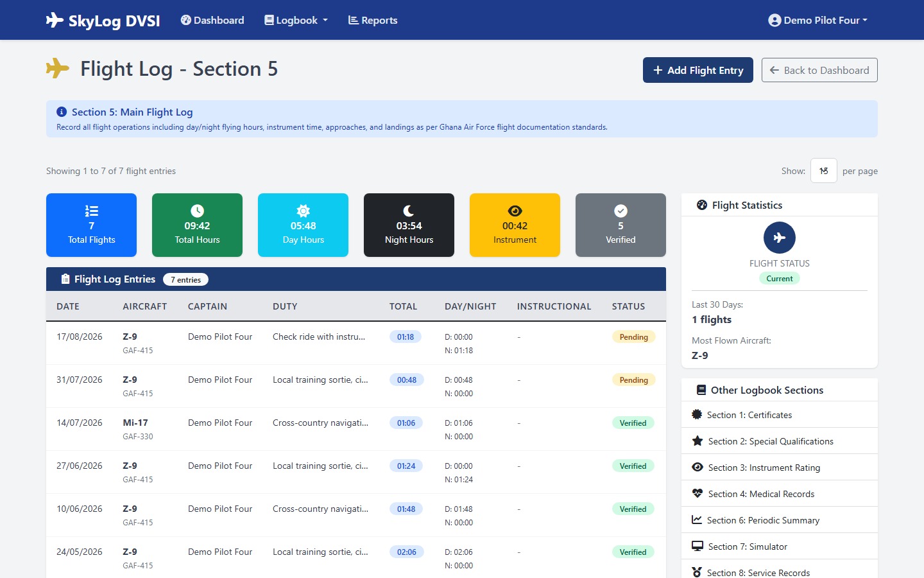This screenshot has height=578, width=924.
Task: Click the book icon beside Other Logbook Sections
Action: [701, 390]
